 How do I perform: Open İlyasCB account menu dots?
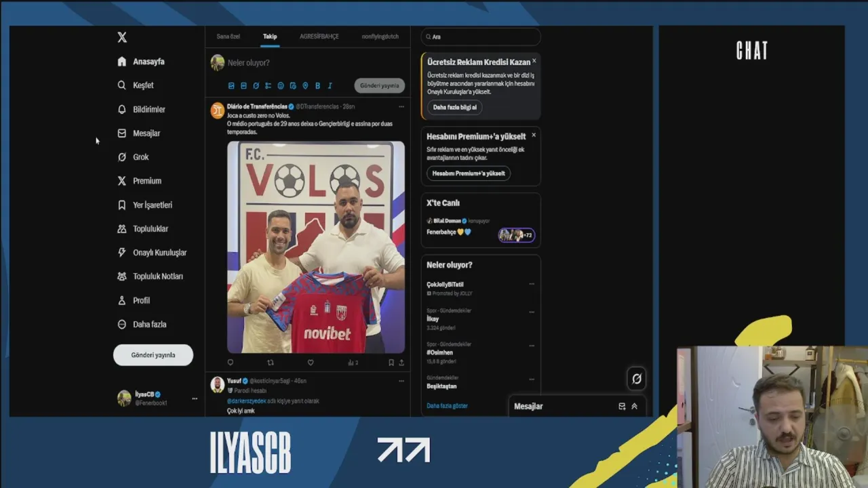point(195,399)
